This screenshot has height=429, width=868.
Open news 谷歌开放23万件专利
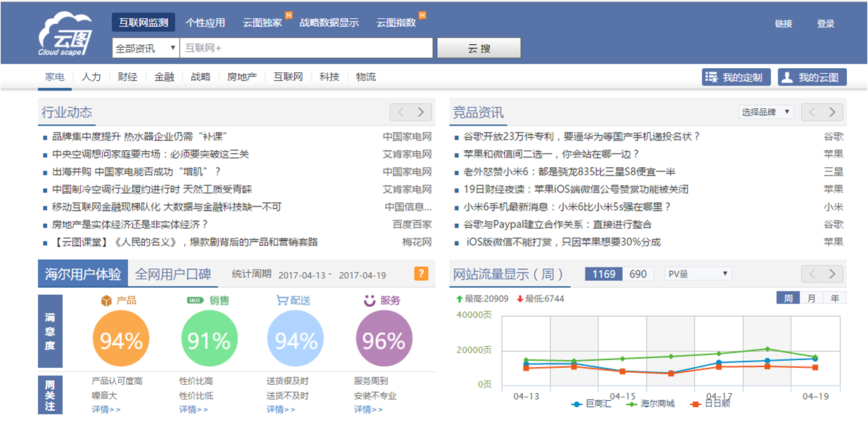click(x=582, y=137)
